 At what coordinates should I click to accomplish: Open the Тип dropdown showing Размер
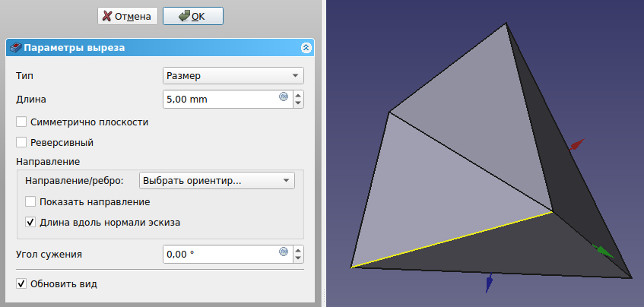click(x=233, y=76)
